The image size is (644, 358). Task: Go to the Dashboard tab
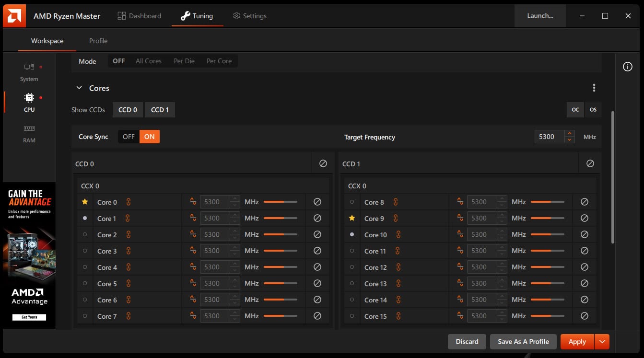[139, 16]
